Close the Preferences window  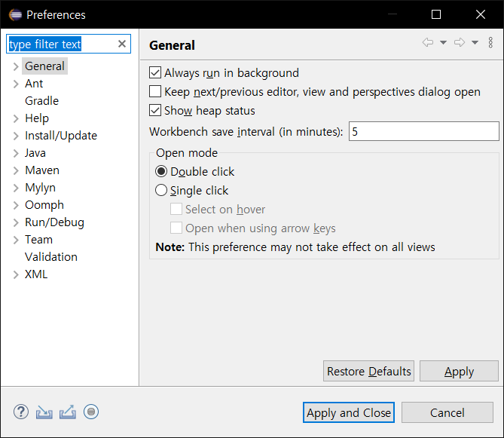point(481,14)
